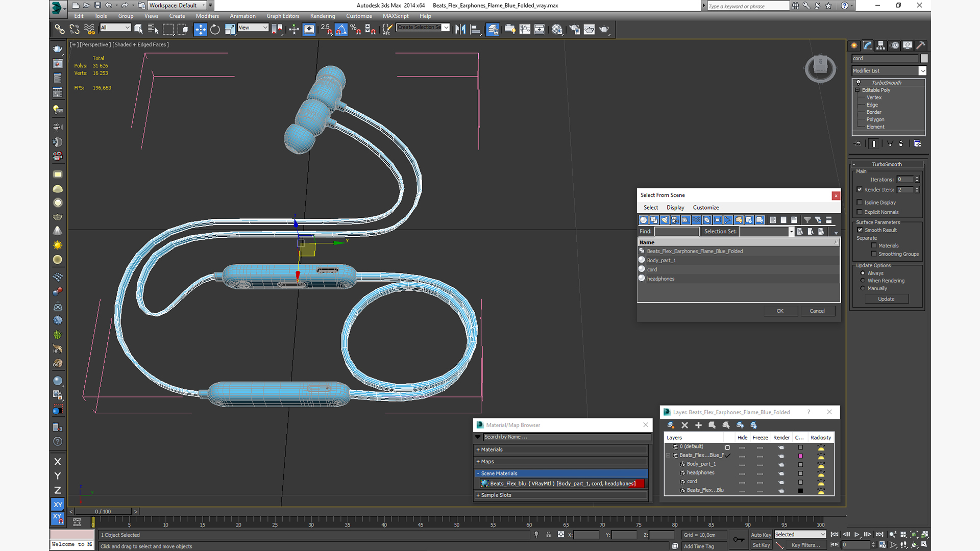Viewport: 980px width, 551px height.
Task: Click the Select and Link chain icon
Action: click(60, 30)
